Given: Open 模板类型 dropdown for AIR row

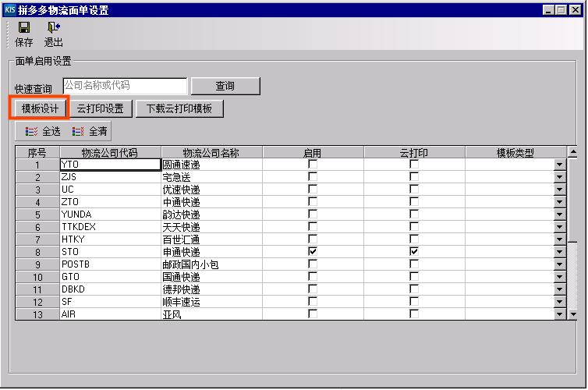Looking at the screenshot, I should (559, 314).
